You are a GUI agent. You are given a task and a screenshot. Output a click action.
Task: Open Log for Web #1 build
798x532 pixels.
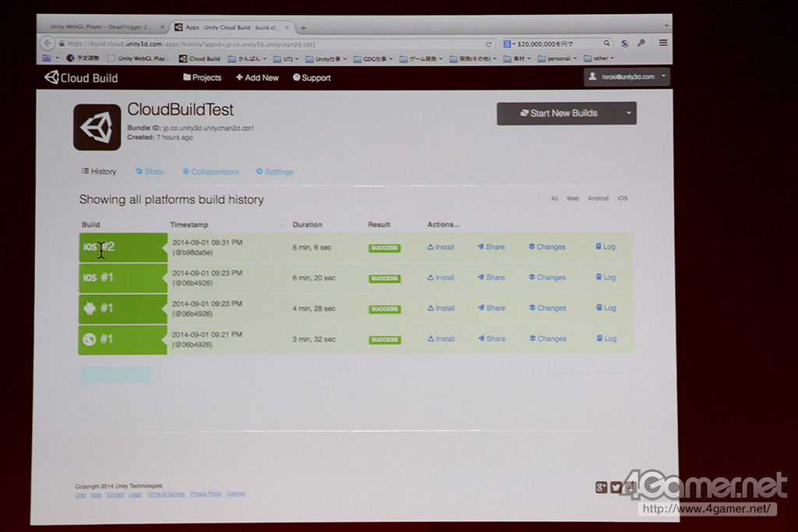[x=606, y=339]
